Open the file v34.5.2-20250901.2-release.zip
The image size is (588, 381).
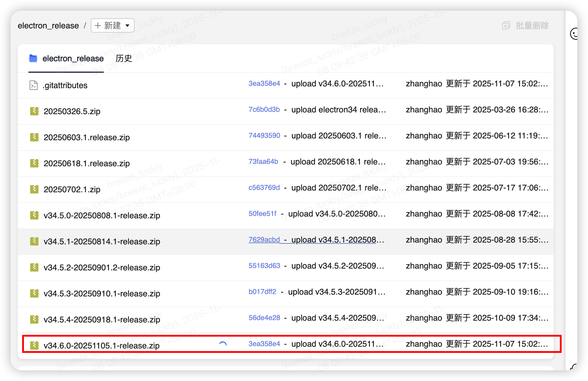pos(102,267)
